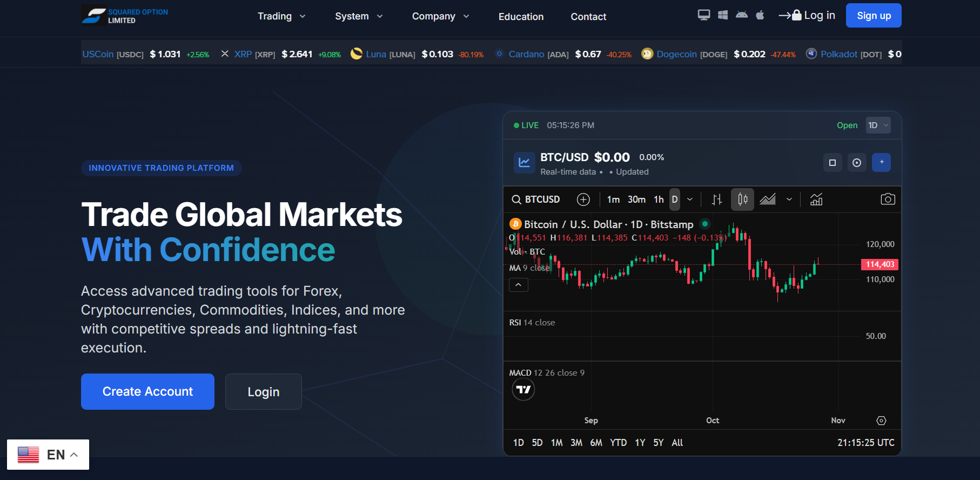
Task: Click the XRP ticker icon
Action: pos(225,54)
